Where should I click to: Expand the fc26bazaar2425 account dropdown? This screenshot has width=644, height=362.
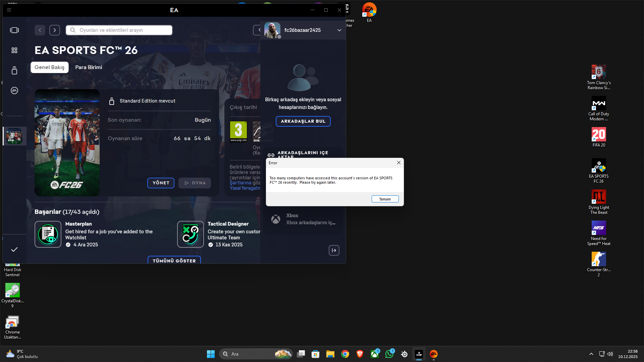339,30
